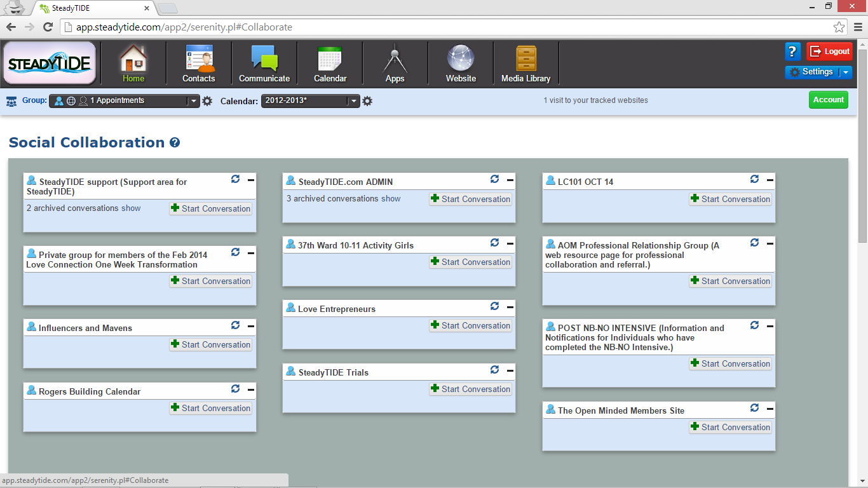868x488 pixels.
Task: Open Calendar settings gear icon
Action: [367, 101]
